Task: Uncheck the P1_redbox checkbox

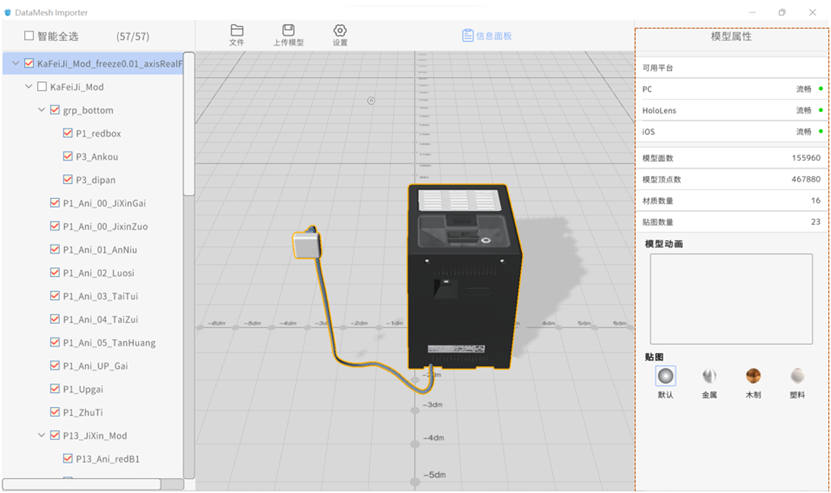Action: point(67,133)
